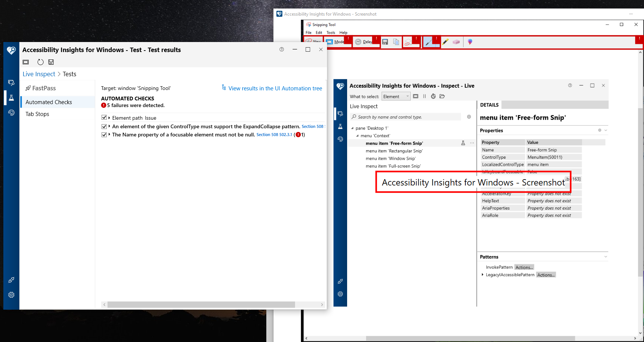
Task: Click the timer icon in Inspect window toolbar
Action: (433, 96)
